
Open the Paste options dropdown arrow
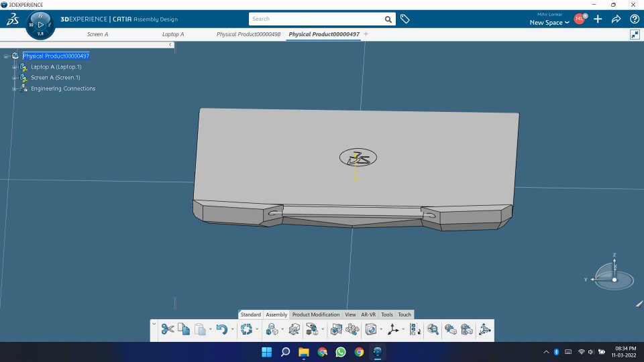coord(210,329)
